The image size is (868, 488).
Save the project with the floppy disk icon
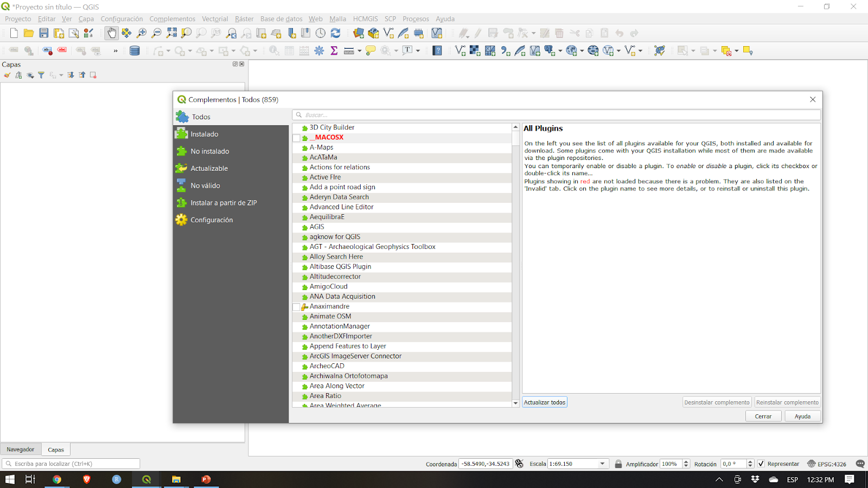[x=43, y=33]
